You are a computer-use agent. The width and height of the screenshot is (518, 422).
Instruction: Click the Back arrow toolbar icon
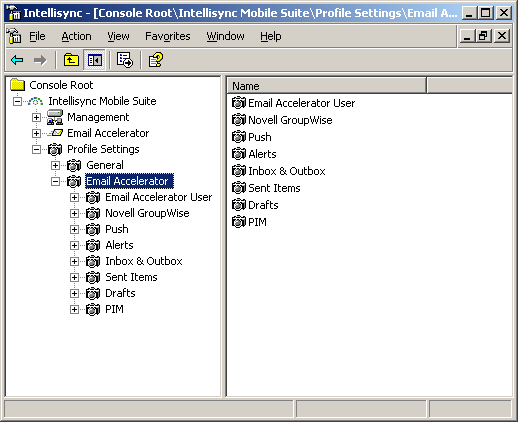[17, 60]
